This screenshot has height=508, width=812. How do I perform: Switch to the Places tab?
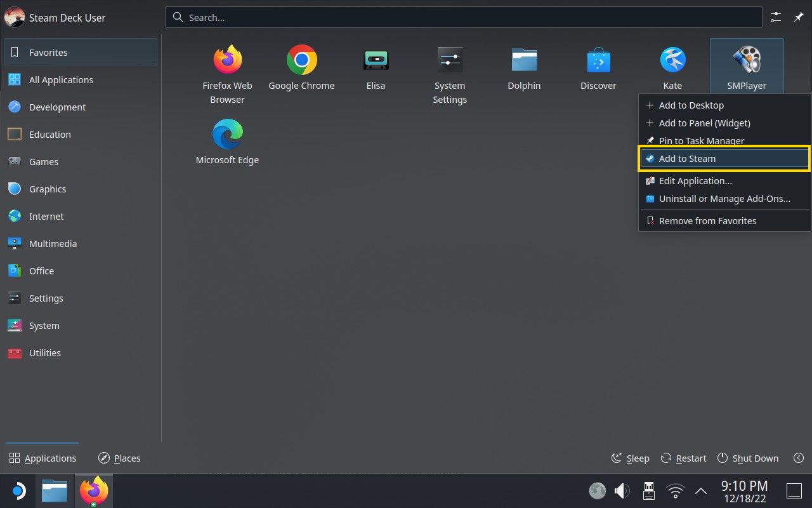click(119, 458)
